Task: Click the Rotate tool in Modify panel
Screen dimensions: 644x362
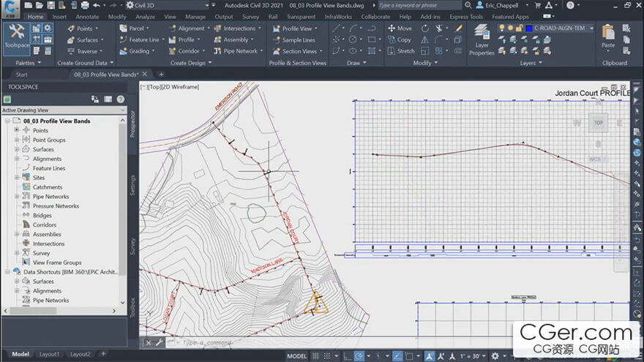Action: [x=424, y=29]
